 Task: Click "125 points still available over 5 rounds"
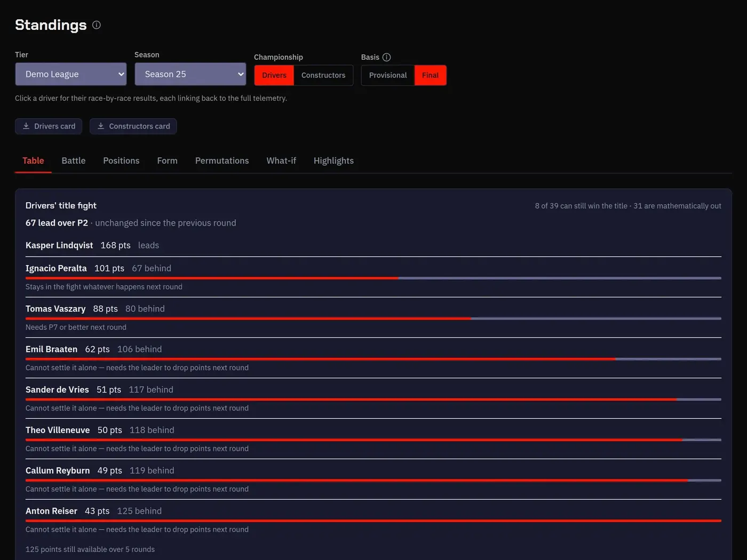click(90, 549)
